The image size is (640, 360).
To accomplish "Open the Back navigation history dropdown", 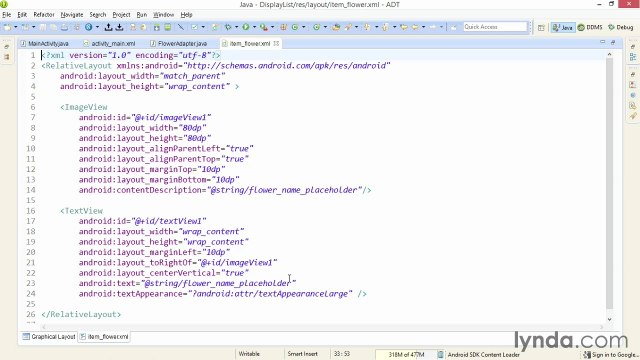I will click(423, 27).
